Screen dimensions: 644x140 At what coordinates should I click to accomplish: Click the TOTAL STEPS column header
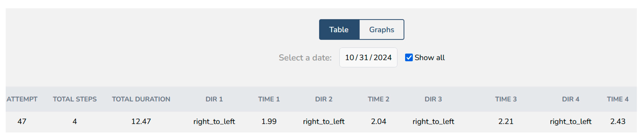point(74,99)
